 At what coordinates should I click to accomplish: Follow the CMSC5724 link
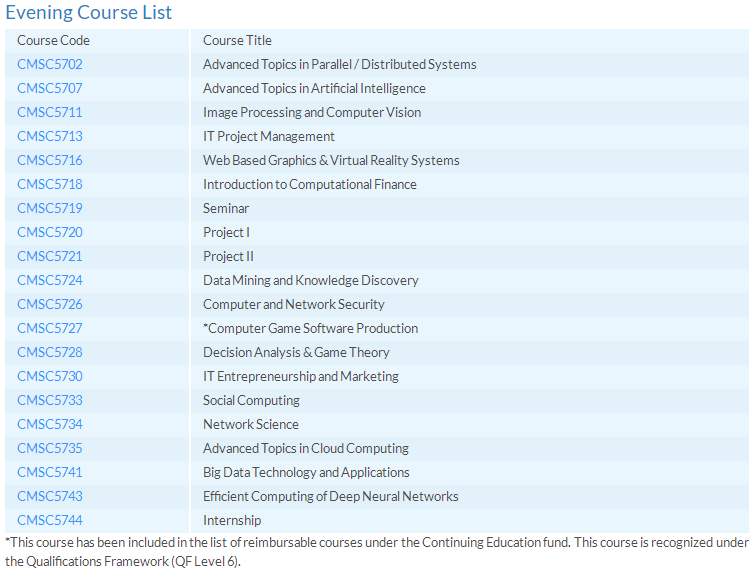click(50, 280)
